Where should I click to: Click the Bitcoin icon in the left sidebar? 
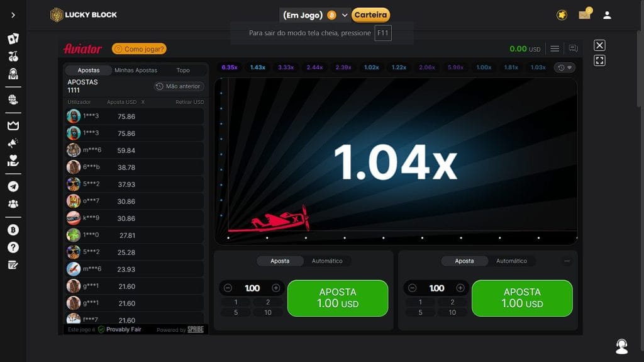coord(13,230)
